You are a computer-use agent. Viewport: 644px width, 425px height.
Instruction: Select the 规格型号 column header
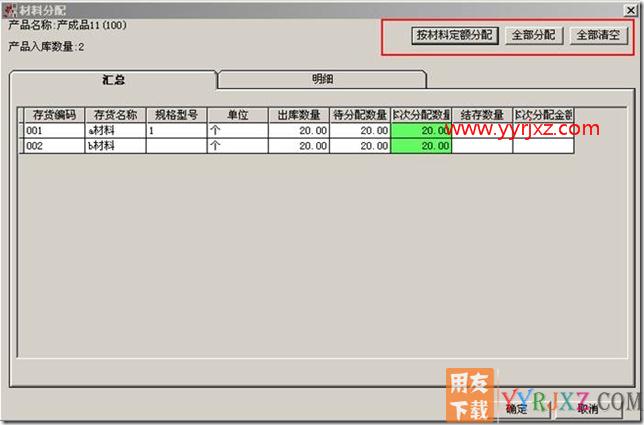pyautogui.click(x=177, y=115)
